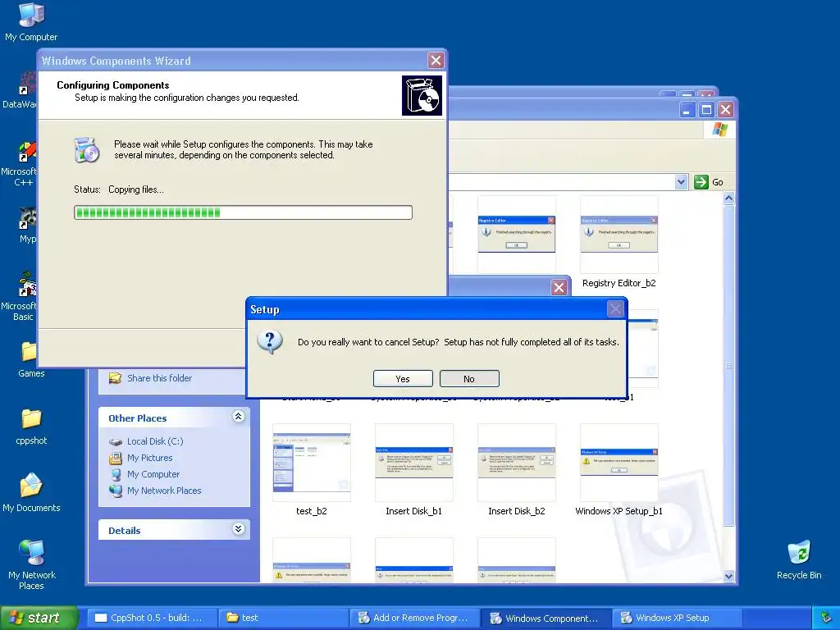
Task: Go to My Pictures in Other Places
Action: (149, 458)
